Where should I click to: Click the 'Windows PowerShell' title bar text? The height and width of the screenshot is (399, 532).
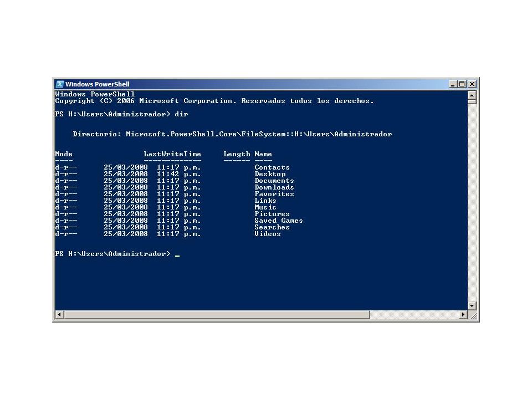[98, 84]
